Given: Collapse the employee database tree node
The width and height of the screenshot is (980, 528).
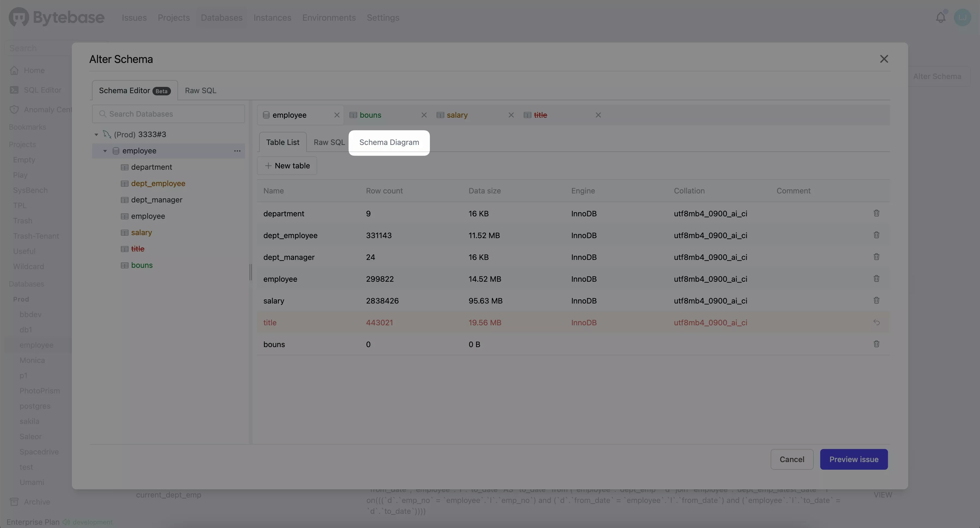Looking at the screenshot, I should [x=105, y=151].
